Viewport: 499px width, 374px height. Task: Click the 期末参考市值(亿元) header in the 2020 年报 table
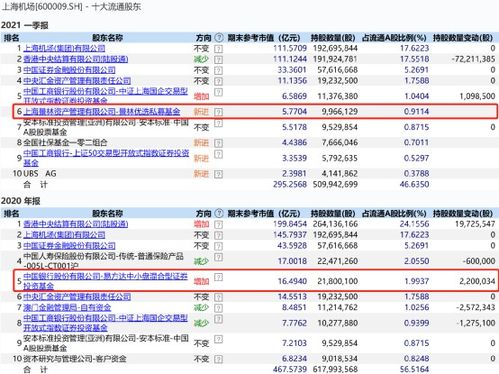coord(264,213)
